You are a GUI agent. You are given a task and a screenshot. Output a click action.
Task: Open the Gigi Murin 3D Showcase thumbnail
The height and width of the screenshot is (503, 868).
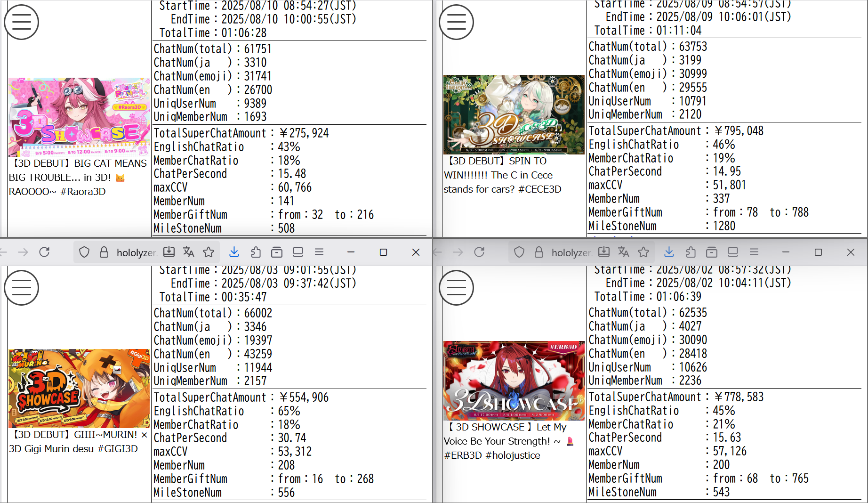(x=79, y=389)
